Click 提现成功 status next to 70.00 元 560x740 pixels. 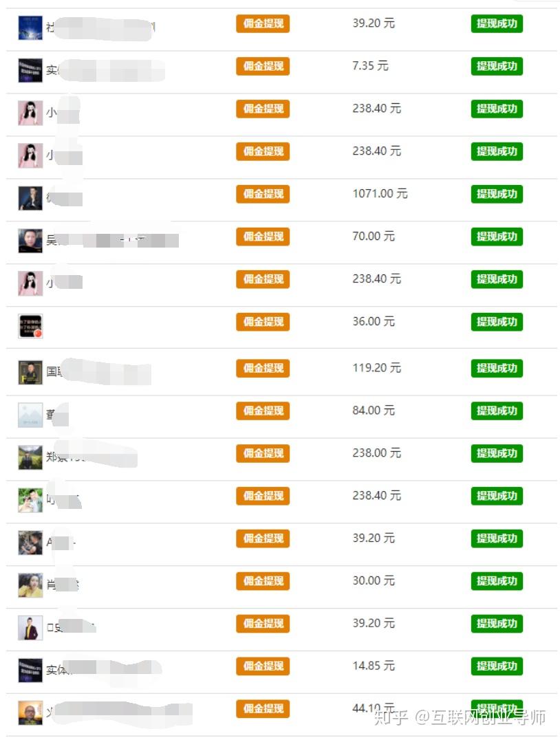pos(497,237)
